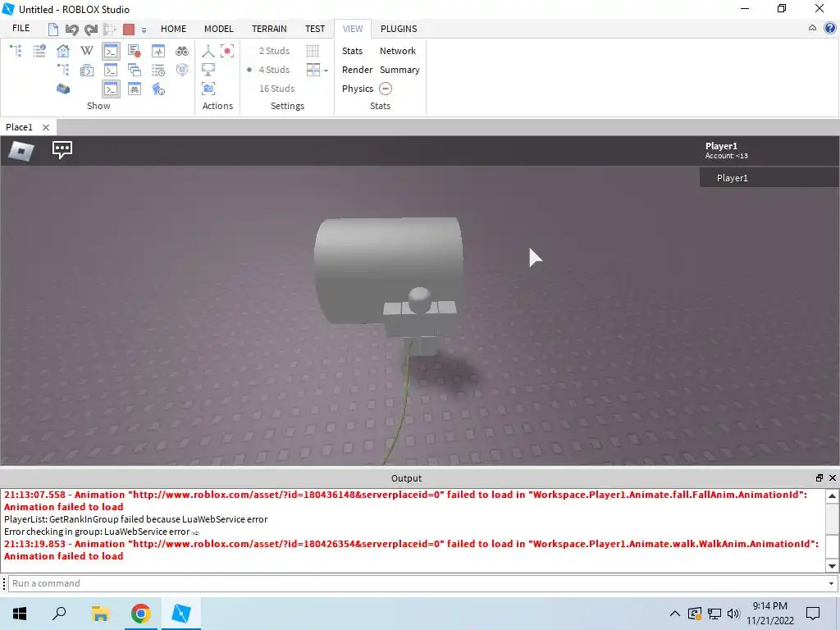Switch to the PLUGINS ribbon tab

pos(399,29)
